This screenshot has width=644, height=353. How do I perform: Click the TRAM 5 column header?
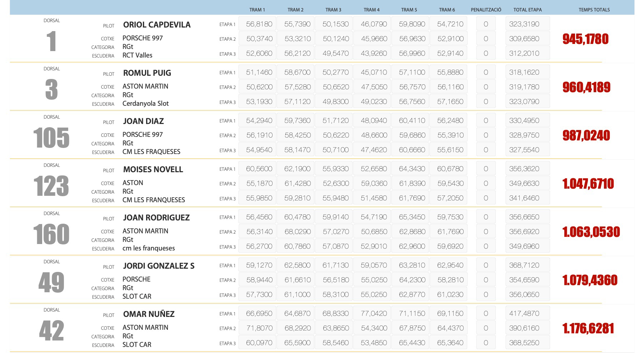coord(409,10)
